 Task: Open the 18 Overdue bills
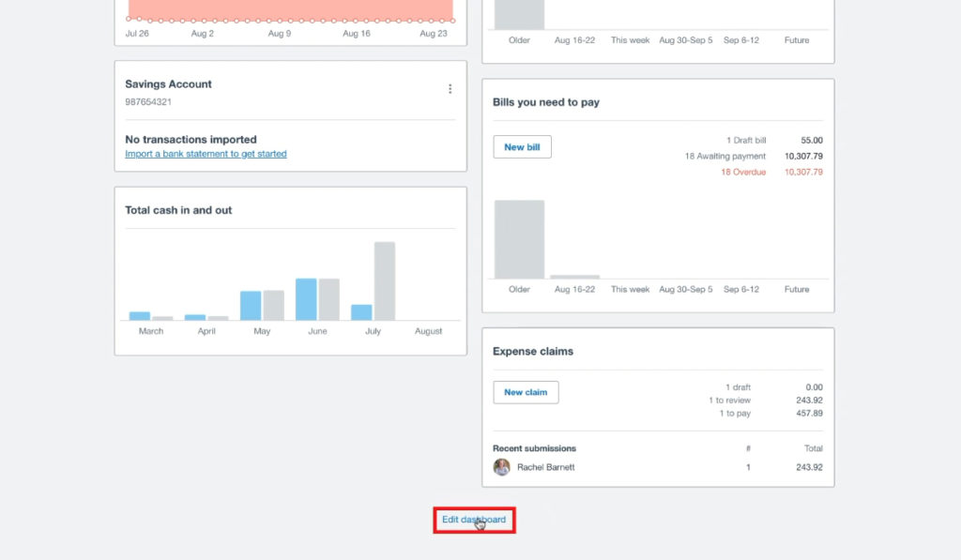click(x=743, y=172)
